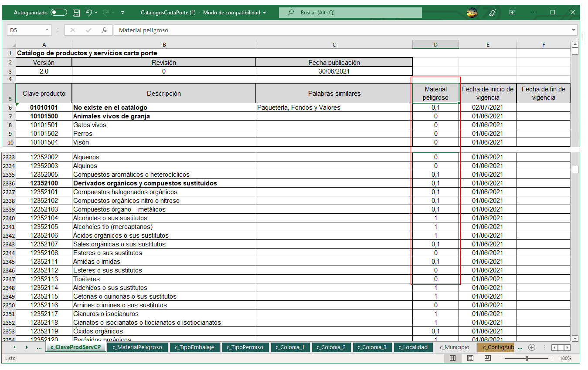Select column B header

164,44
